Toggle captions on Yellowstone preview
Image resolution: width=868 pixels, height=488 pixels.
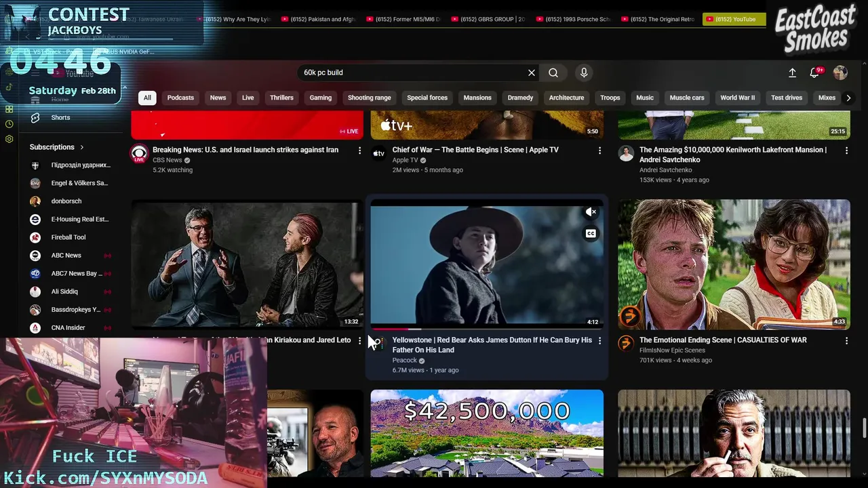point(591,233)
